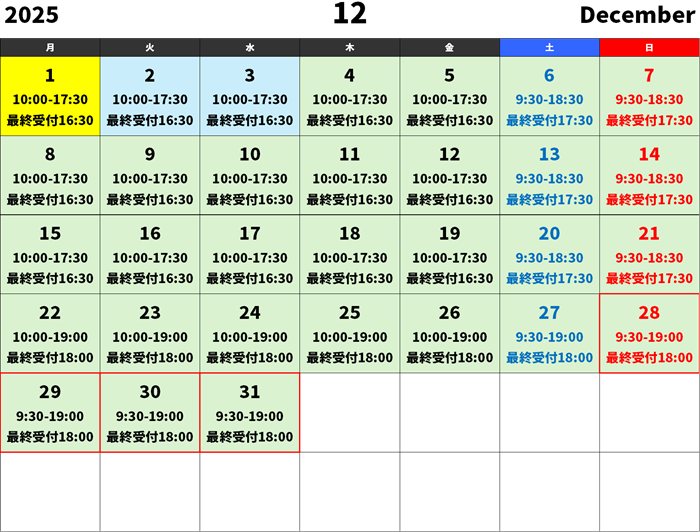Select Sunday 7 date cell
700x532 pixels.
coord(650,96)
